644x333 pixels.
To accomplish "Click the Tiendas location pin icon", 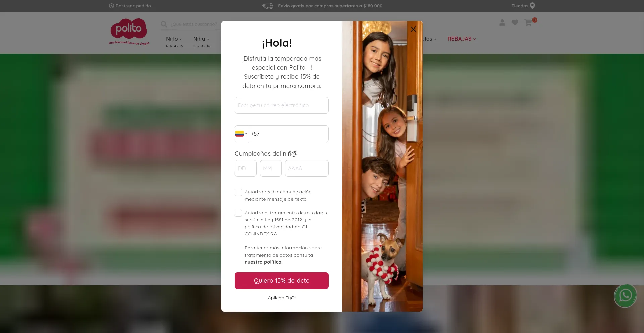I will (x=532, y=6).
